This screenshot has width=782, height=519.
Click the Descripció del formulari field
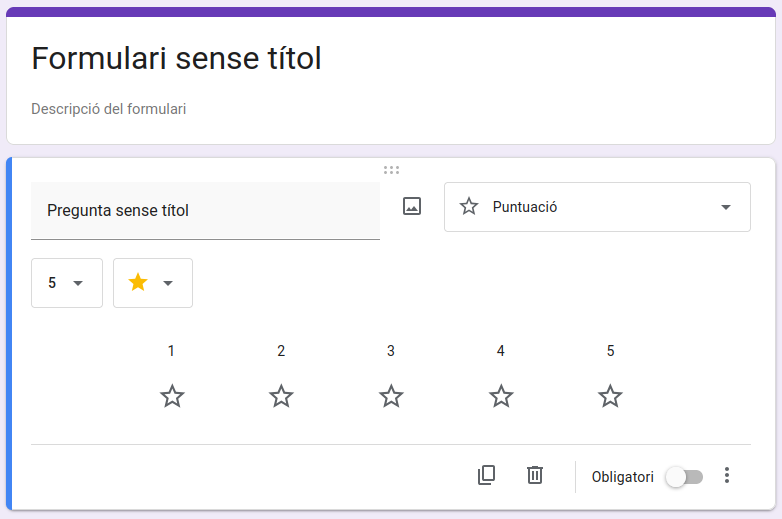click(x=109, y=108)
